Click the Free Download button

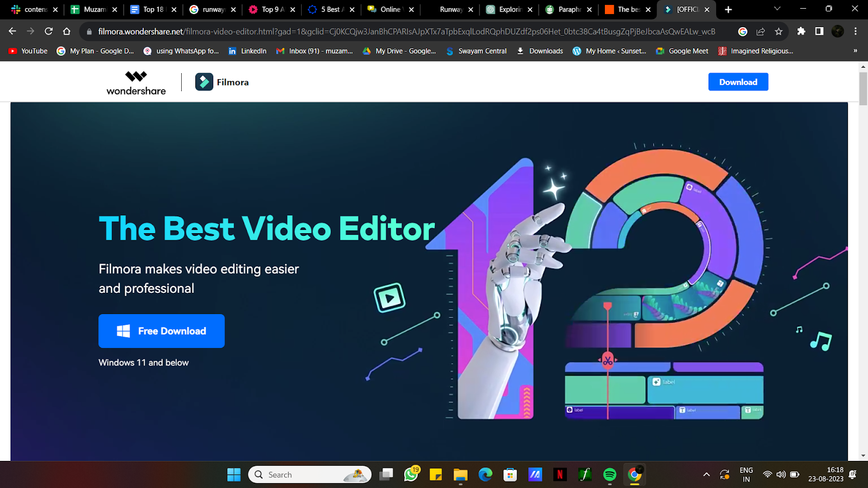[161, 331]
